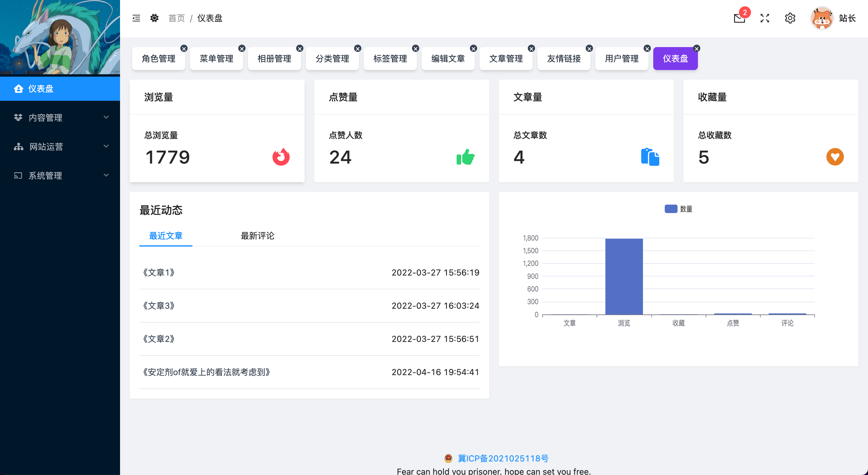Image resolution: width=868 pixels, height=475 pixels.
Task: Close the 标签管理 tab
Action: tap(416, 49)
